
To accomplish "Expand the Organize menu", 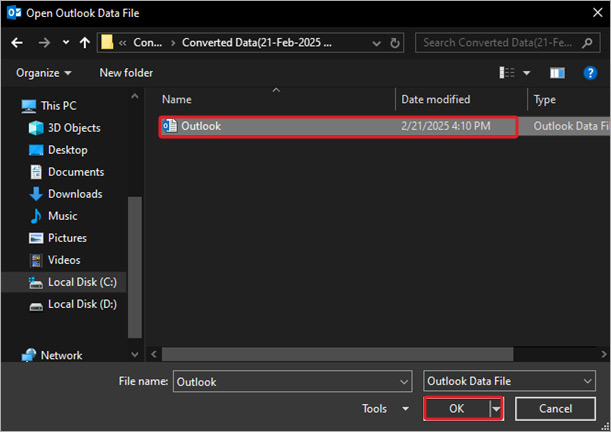I will [x=44, y=73].
